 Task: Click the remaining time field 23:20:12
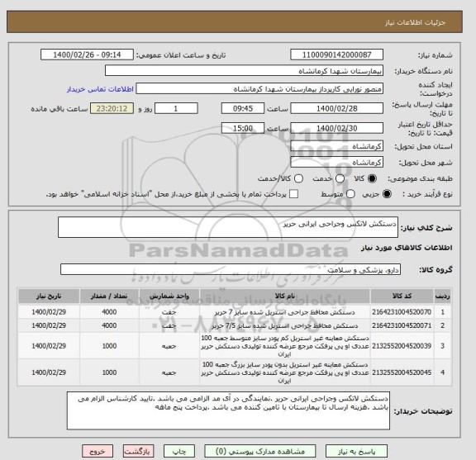point(112,108)
